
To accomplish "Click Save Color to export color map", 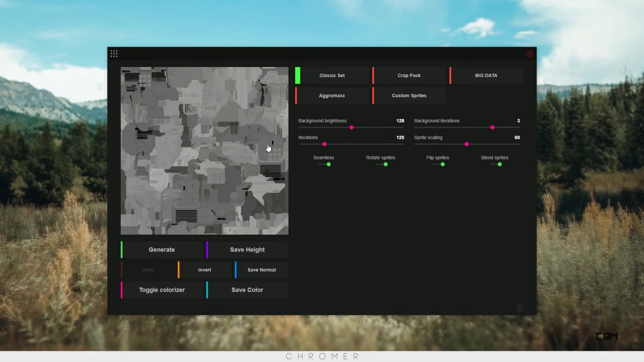I will coord(247,290).
